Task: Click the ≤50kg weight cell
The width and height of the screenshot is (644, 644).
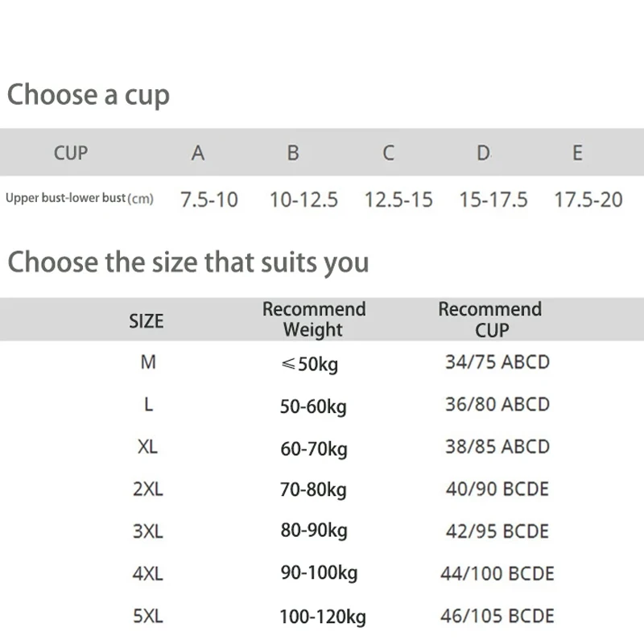Action: pos(310,365)
